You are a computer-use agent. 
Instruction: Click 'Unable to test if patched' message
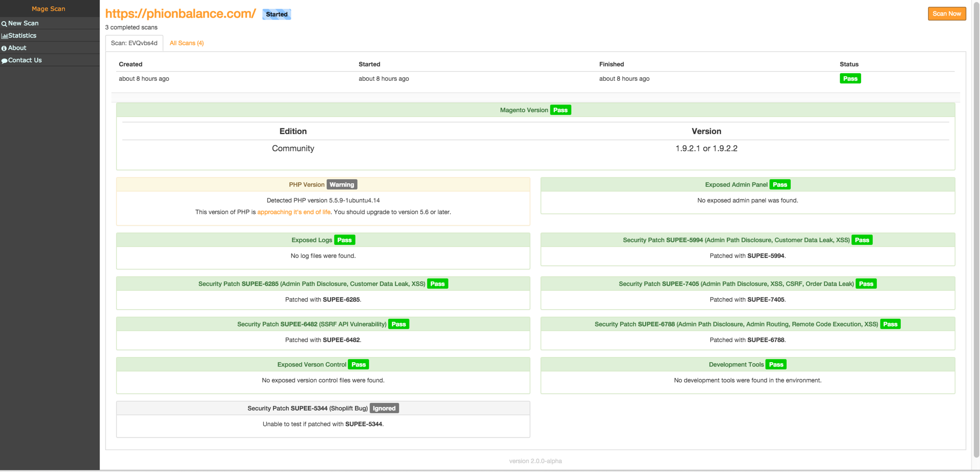[x=323, y=424]
